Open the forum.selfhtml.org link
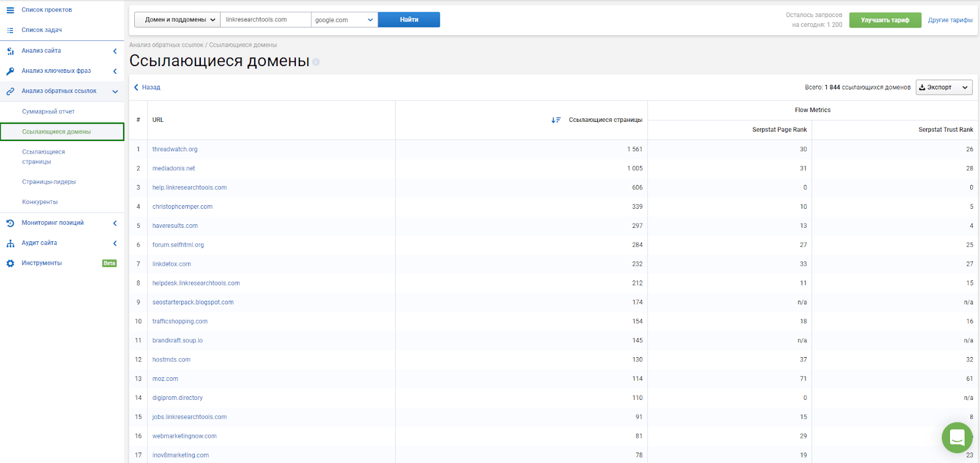The height and width of the screenshot is (463, 980). click(x=178, y=245)
